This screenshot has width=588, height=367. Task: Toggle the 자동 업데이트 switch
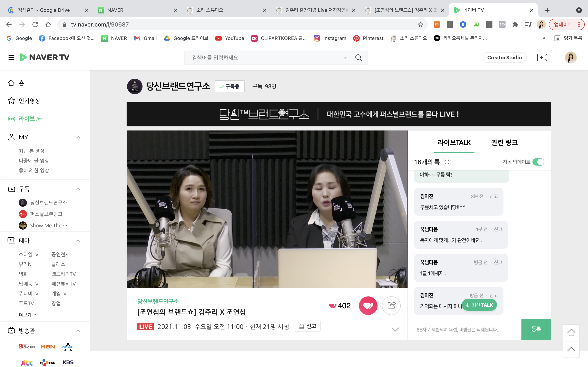538,162
